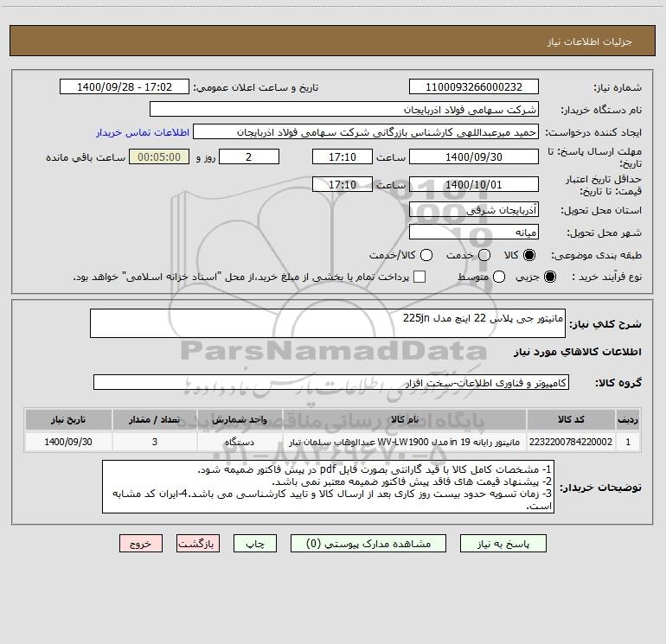Open مشاهده مدارک پیوستی (0) button

(368, 544)
